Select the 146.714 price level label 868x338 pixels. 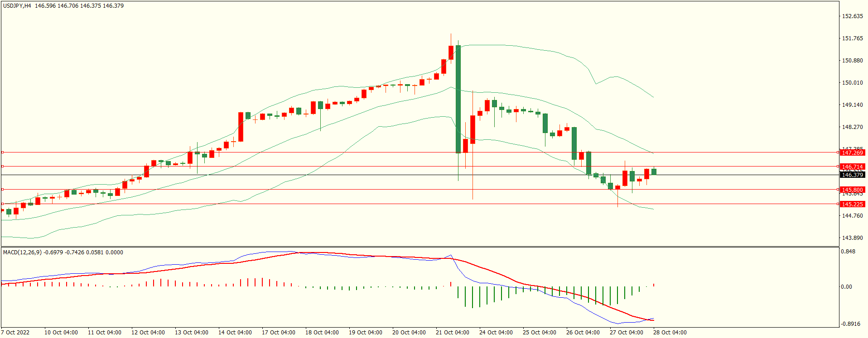coord(852,167)
